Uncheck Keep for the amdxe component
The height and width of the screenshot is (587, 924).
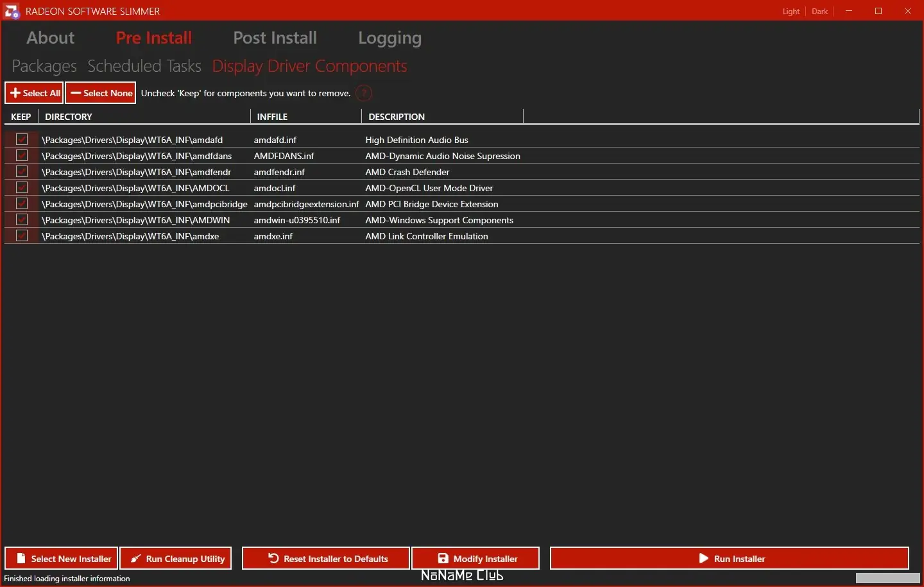coord(22,235)
